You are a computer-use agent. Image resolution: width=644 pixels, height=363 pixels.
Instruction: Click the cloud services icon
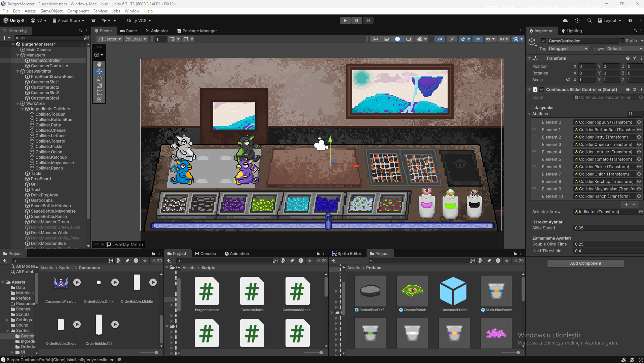click(x=565, y=21)
